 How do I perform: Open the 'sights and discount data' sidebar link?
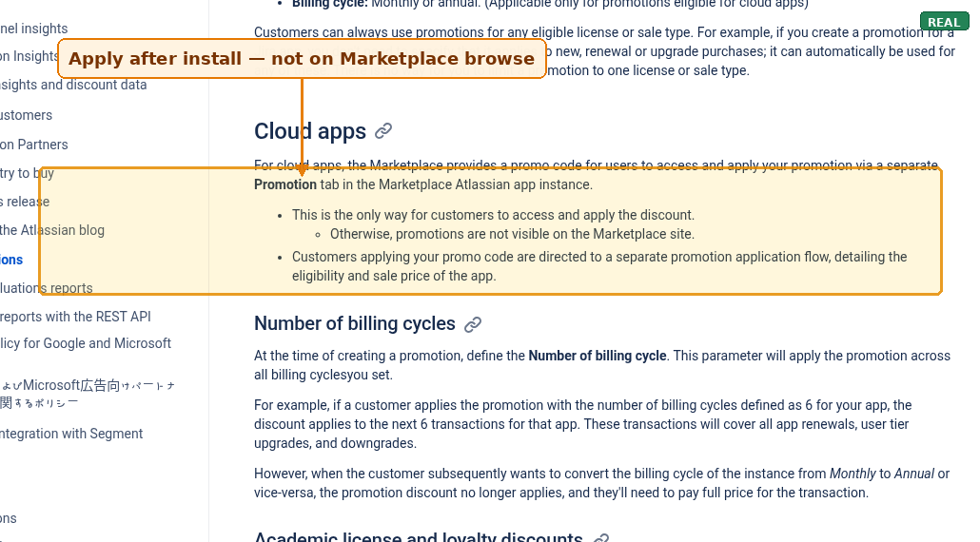click(73, 85)
